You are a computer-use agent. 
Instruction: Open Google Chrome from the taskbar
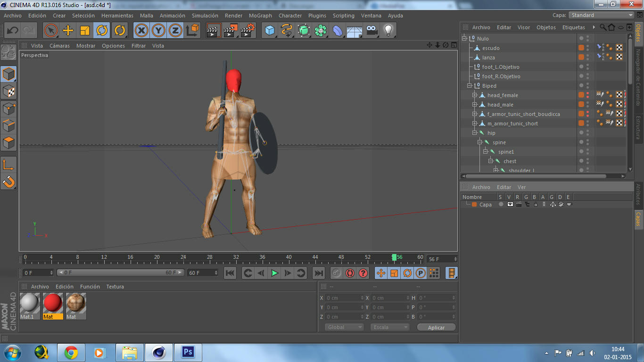71,352
